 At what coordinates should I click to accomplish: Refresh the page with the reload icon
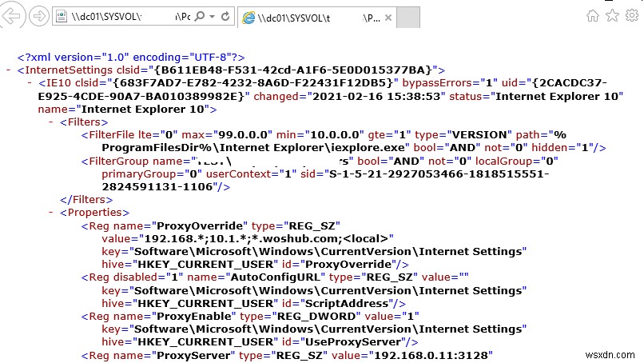[x=225, y=17]
